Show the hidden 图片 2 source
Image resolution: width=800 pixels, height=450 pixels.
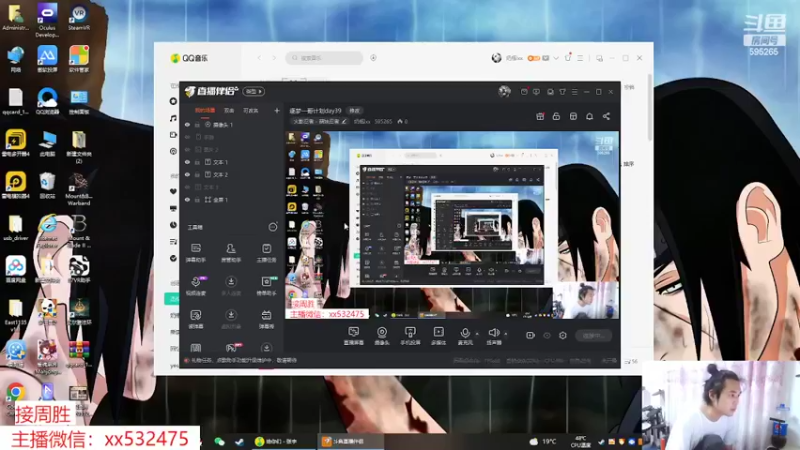pos(187,149)
